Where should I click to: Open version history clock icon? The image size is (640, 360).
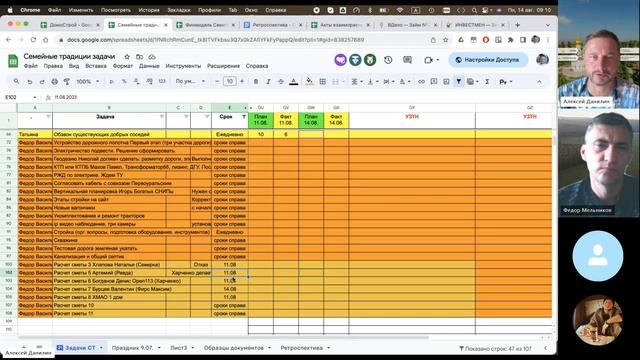388,60
